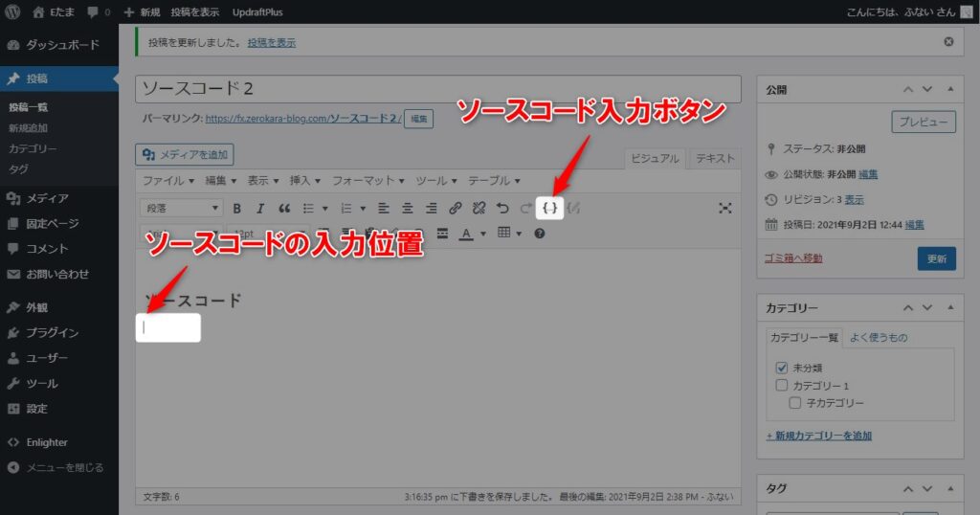Viewport: 980px width, 515px height.
Task: Click the Enlighter code insert braces icon
Action: [550, 208]
